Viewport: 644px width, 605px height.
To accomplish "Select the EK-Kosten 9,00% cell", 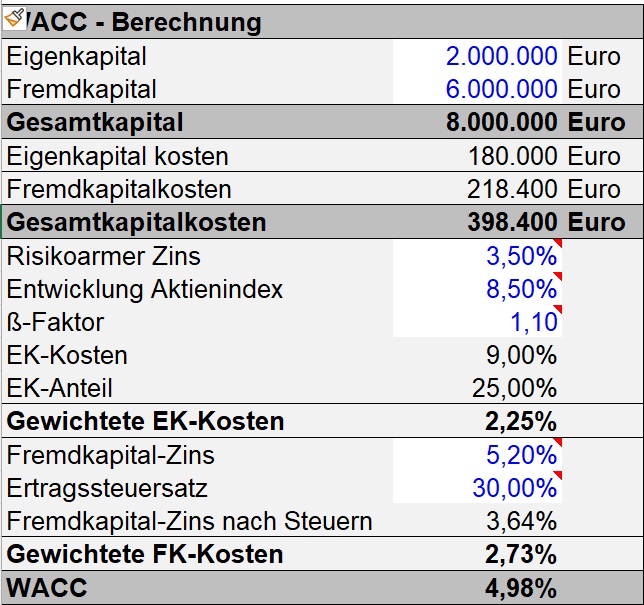I will pos(477,355).
